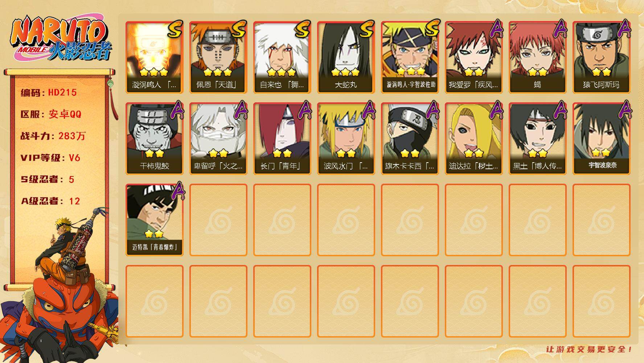Screen dimensions: 644x363
Task: Click the A rank badge on 我爱罗 card
Action: pyautogui.click(x=495, y=29)
